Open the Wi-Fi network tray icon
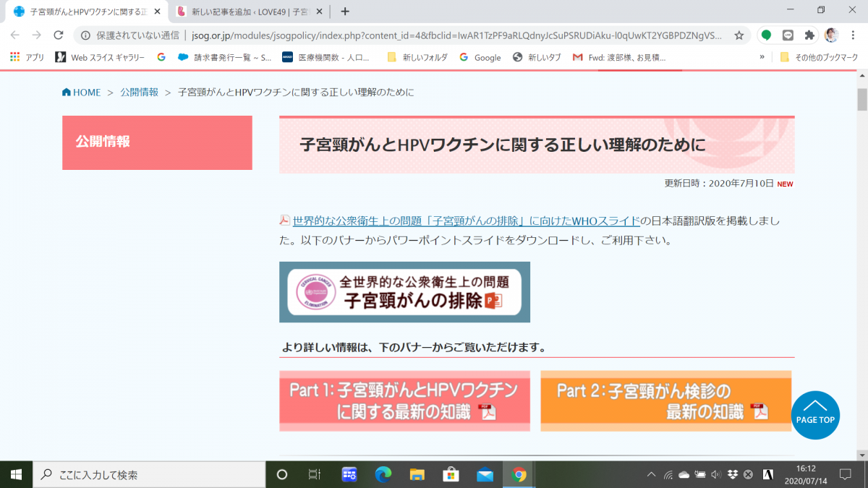The width and height of the screenshot is (868, 488). click(668, 474)
